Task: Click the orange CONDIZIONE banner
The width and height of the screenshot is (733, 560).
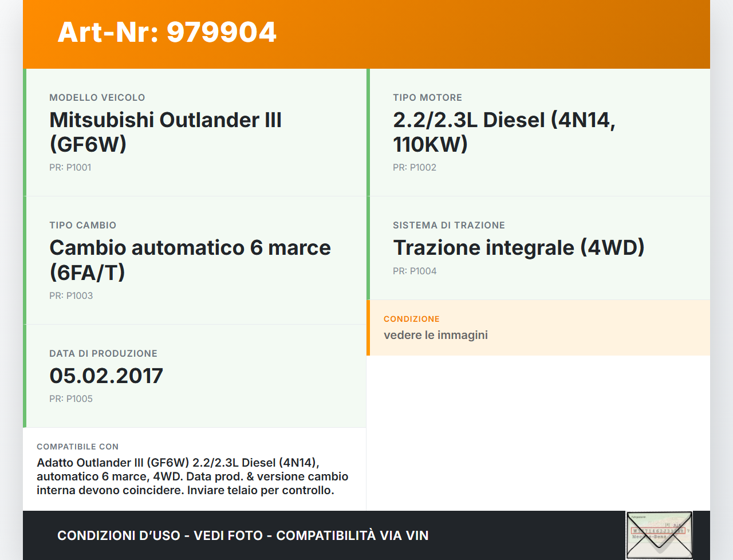Action: pos(538,328)
